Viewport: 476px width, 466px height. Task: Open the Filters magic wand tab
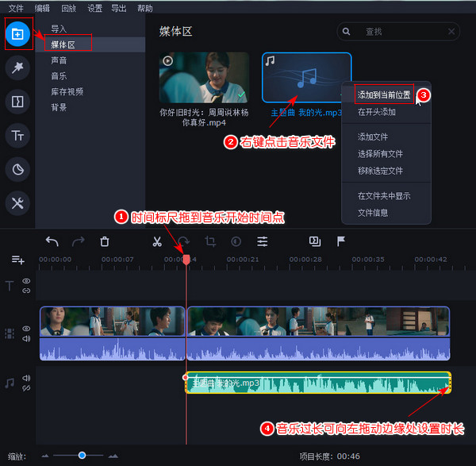(x=17, y=67)
